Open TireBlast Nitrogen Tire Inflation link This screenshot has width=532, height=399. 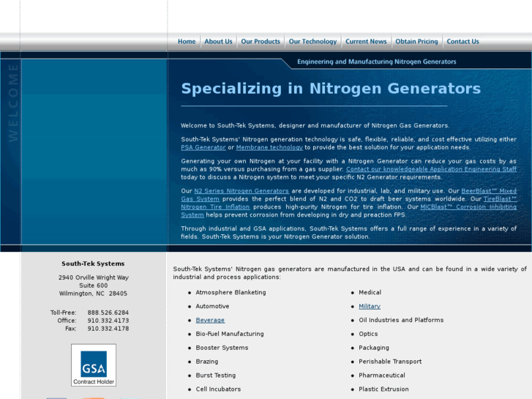pos(215,207)
